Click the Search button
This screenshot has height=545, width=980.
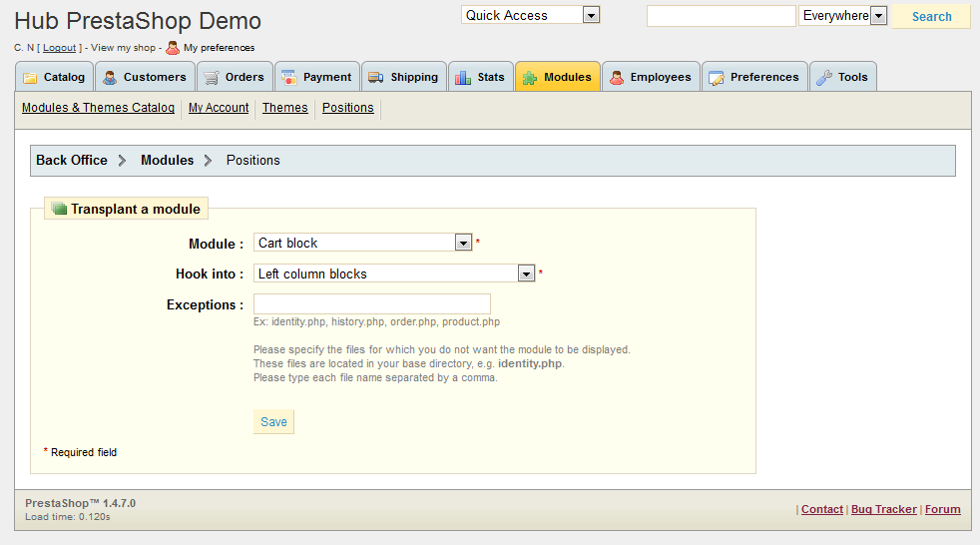pyautogui.click(x=931, y=16)
